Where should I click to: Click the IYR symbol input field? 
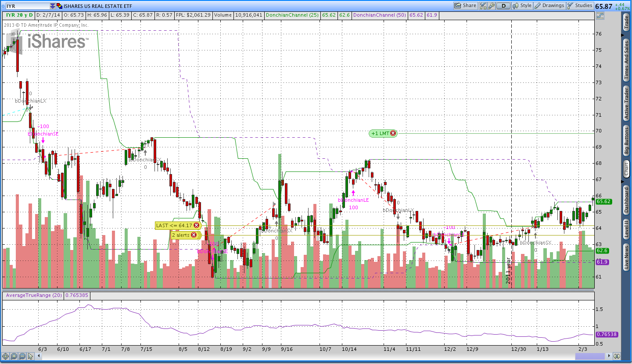point(27,6)
